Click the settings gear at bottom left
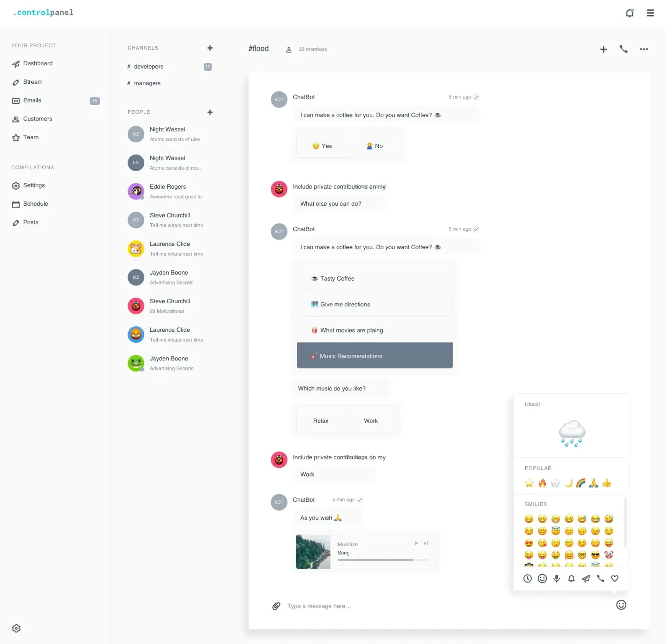This screenshot has height=644, width=665. tap(16, 628)
